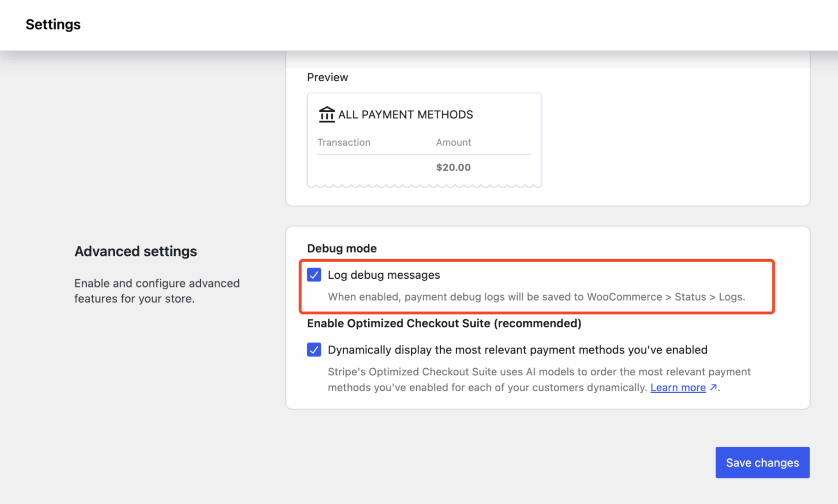838x504 pixels.
Task: Click the Transaction column header
Action: [x=344, y=142]
